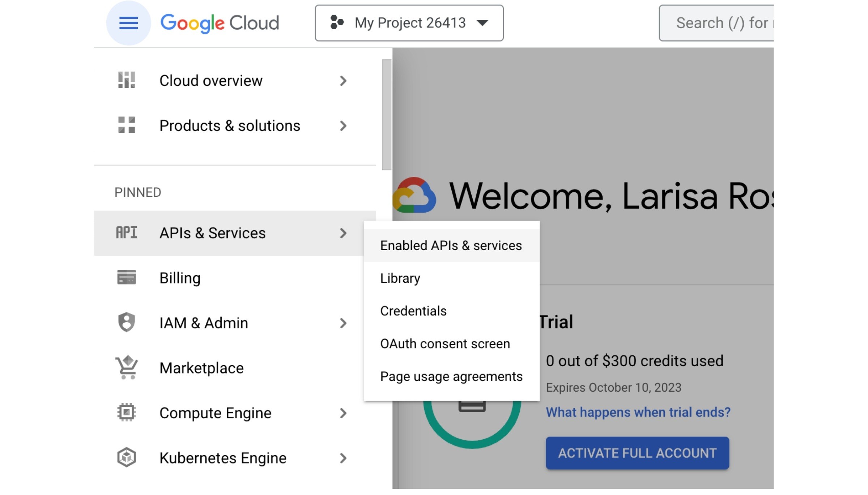Open the API Library submenu item
This screenshot has width=868, height=495.
coord(451,278)
